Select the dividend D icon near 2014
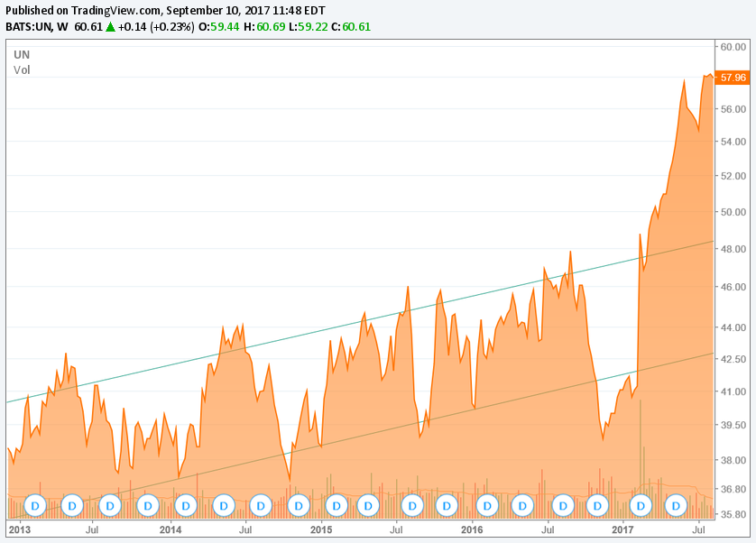This screenshot has height=543, width=756. coord(185,505)
